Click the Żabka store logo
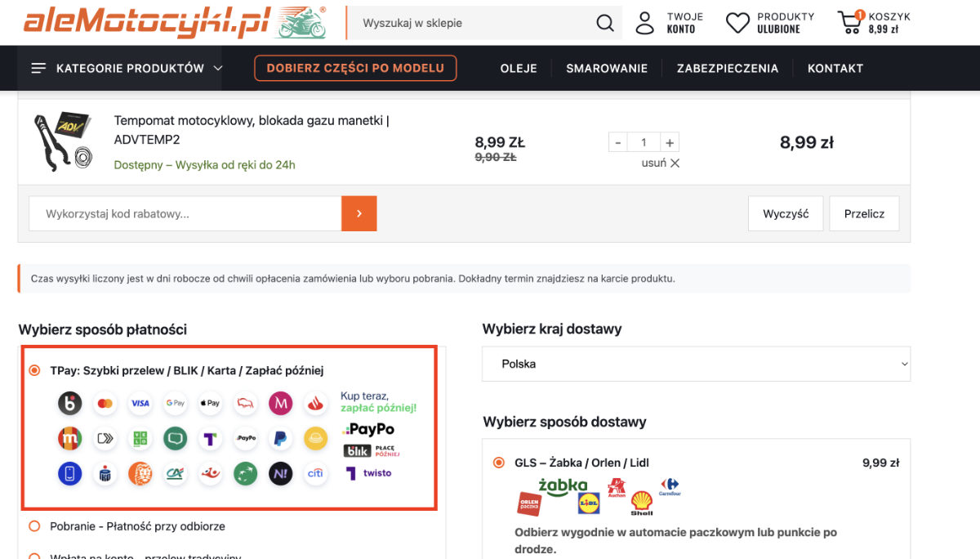 coord(564,485)
